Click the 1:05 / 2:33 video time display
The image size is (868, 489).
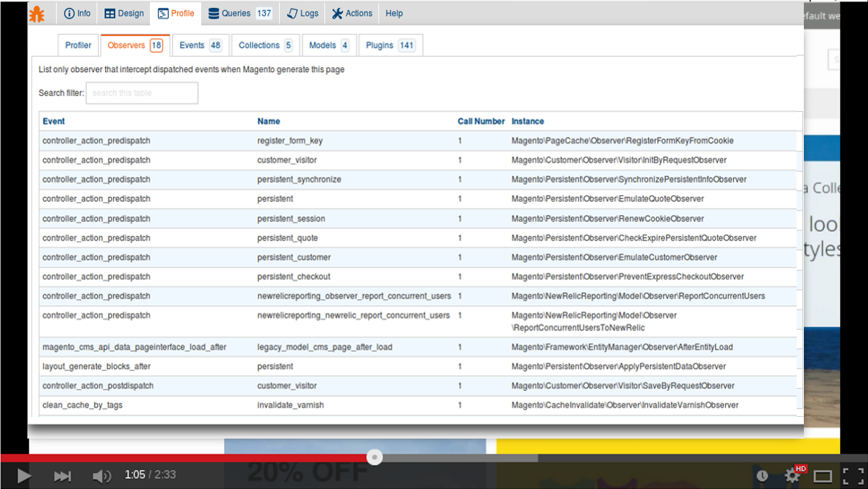150,475
